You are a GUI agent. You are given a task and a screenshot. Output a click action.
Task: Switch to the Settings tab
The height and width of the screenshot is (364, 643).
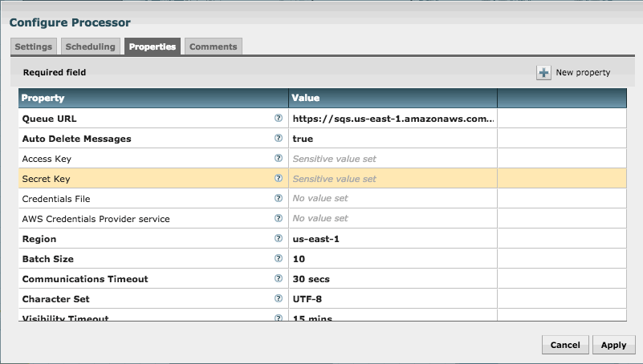(34, 47)
